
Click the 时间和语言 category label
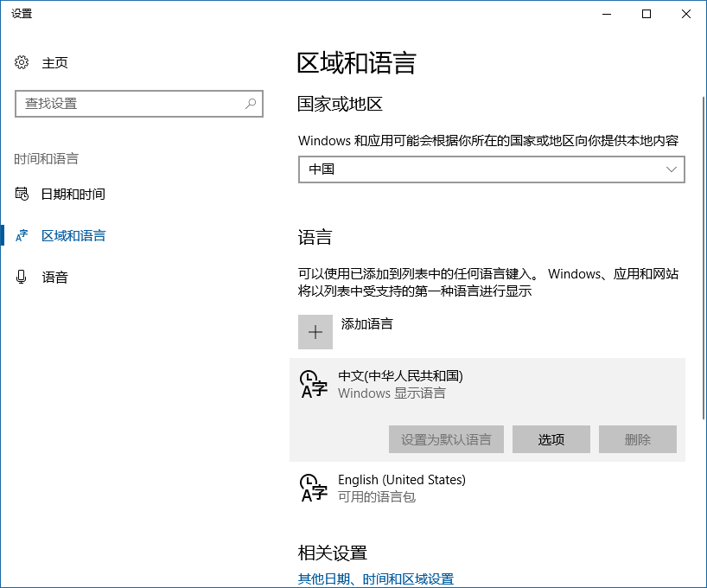pyautogui.click(x=47, y=159)
